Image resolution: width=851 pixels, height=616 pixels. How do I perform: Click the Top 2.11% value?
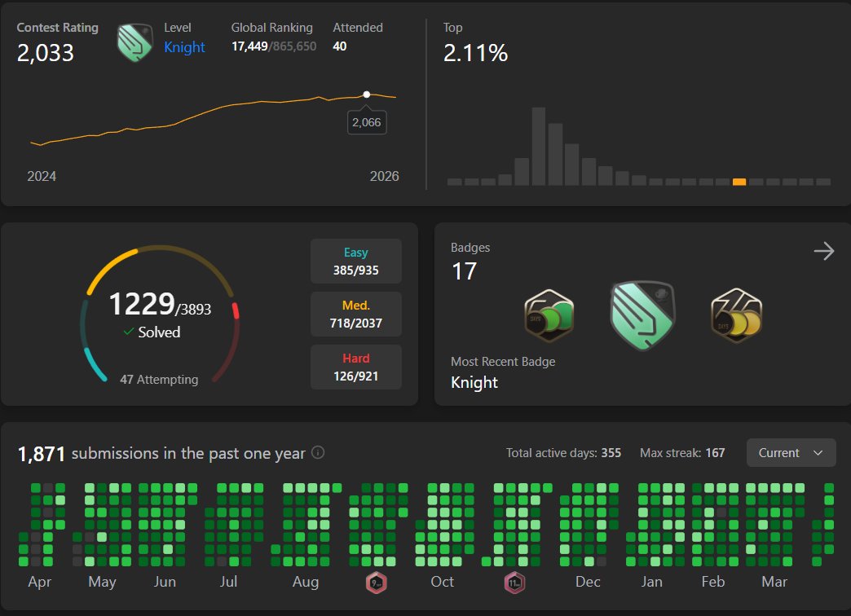(x=475, y=53)
